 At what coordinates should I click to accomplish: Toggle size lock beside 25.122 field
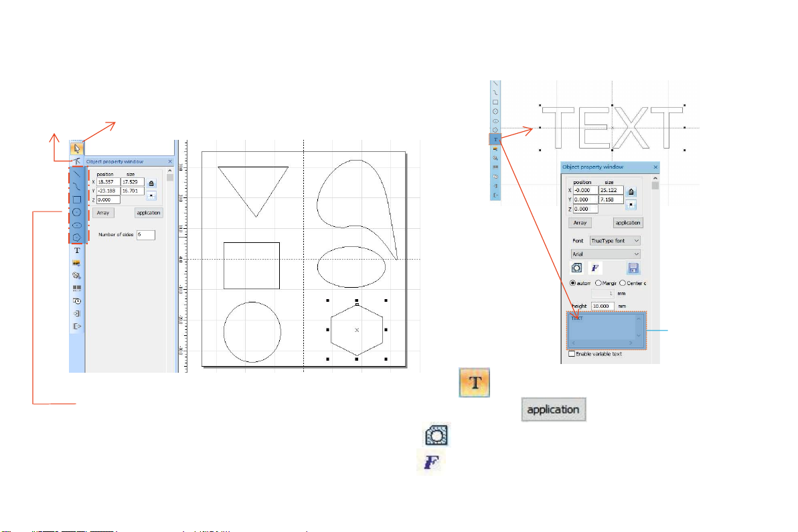[x=631, y=192]
